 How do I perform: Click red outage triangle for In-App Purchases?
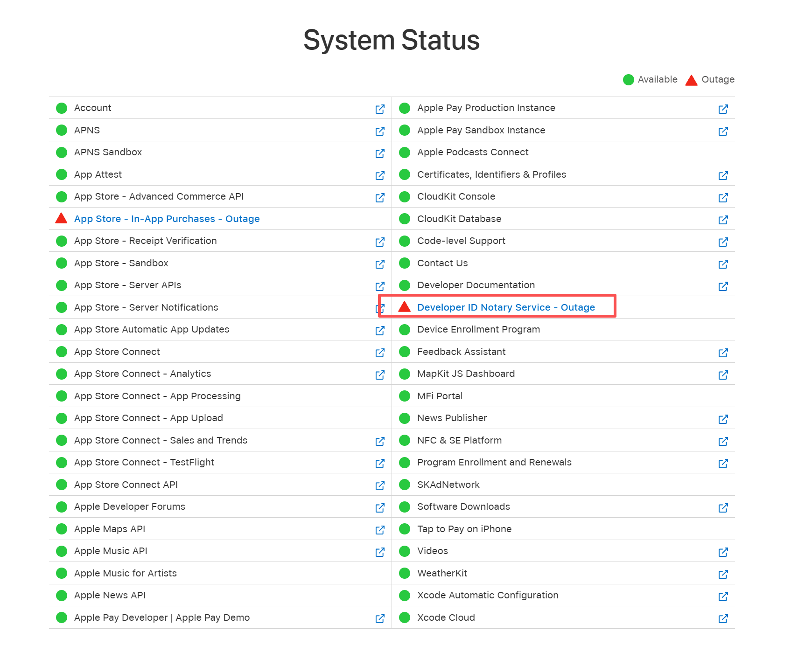click(x=61, y=218)
